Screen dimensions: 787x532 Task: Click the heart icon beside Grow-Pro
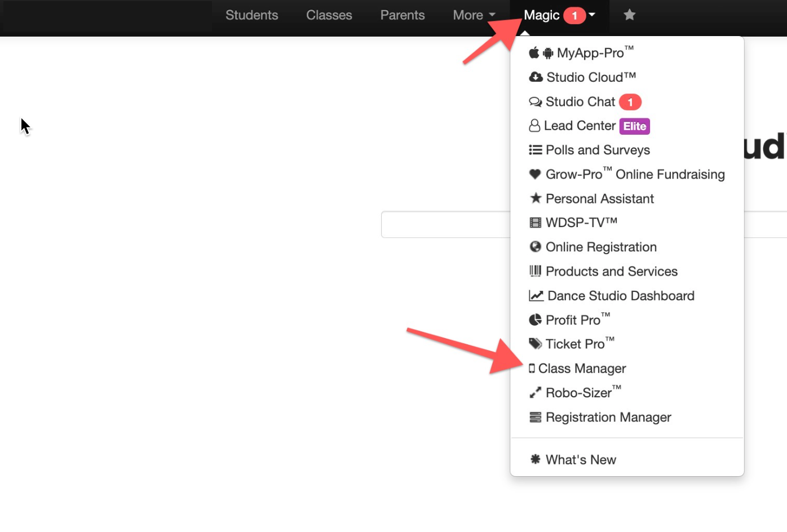point(535,174)
